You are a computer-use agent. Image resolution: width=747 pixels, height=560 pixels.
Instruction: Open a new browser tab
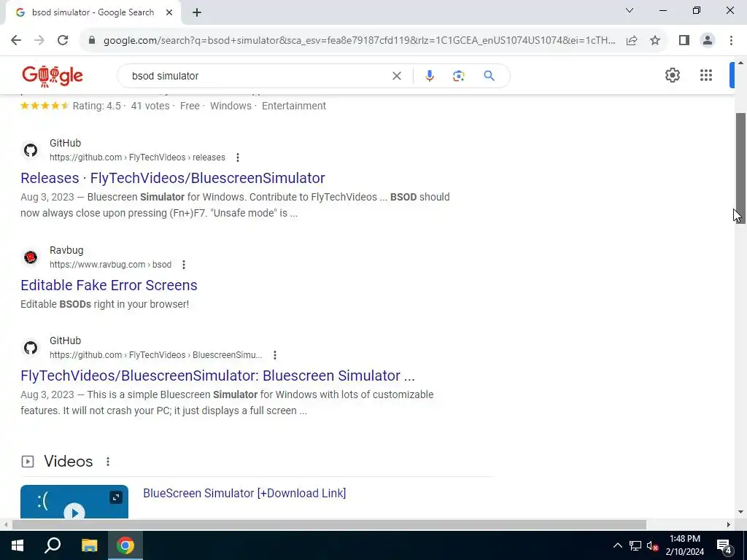tap(197, 12)
